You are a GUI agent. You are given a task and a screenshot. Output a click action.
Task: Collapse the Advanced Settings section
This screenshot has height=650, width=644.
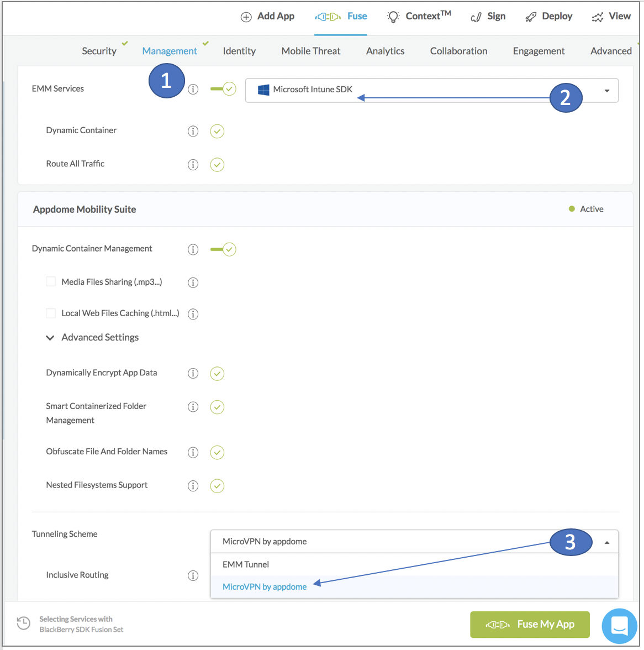coord(50,338)
